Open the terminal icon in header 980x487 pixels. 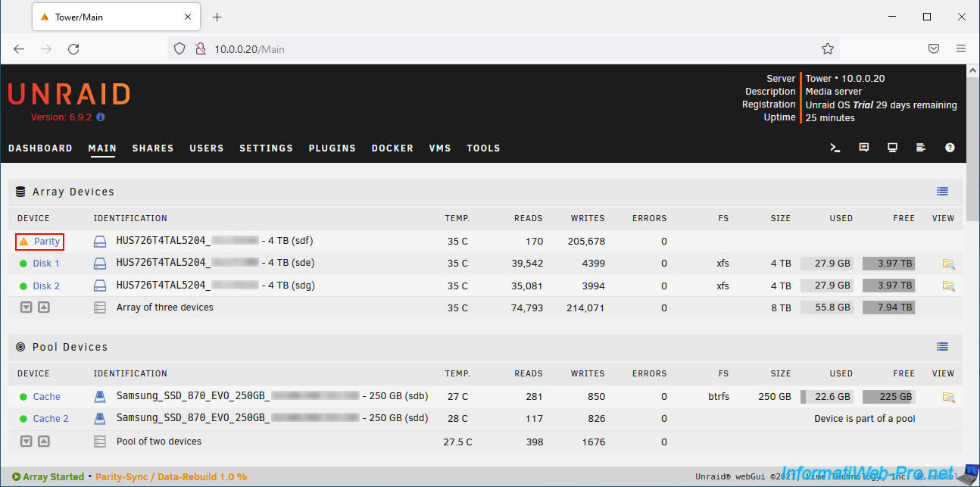(x=835, y=148)
